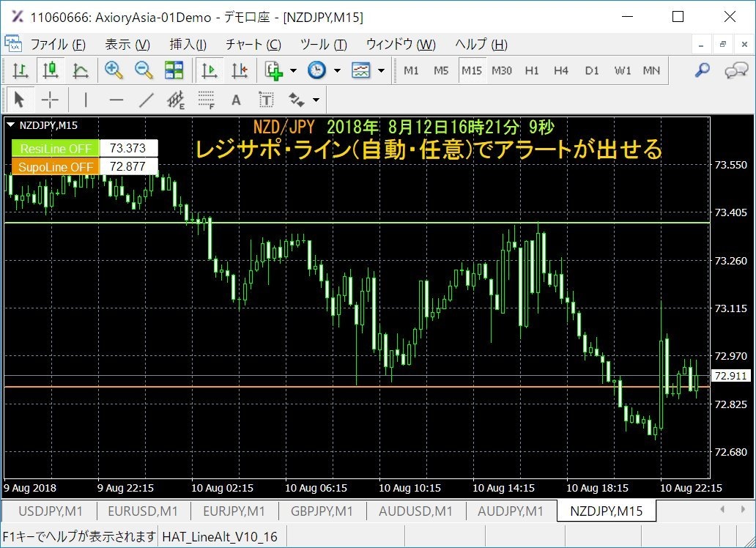The width and height of the screenshot is (756, 548).
Task: Draw a vertical line tool
Action: tap(86, 100)
